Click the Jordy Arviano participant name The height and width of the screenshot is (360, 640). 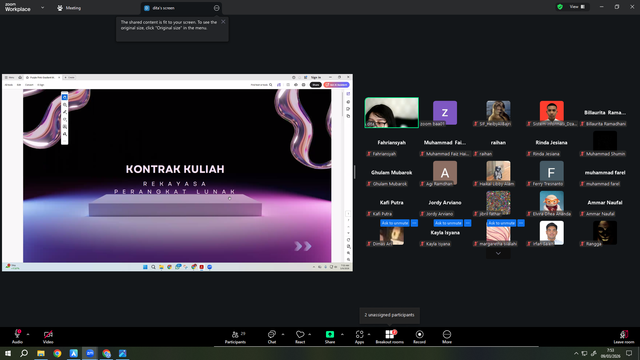(445, 202)
